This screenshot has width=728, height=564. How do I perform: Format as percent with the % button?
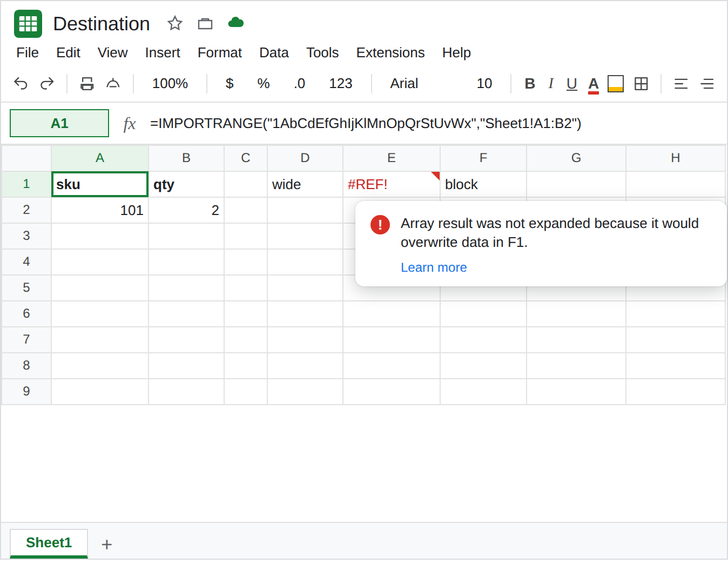[x=264, y=83]
